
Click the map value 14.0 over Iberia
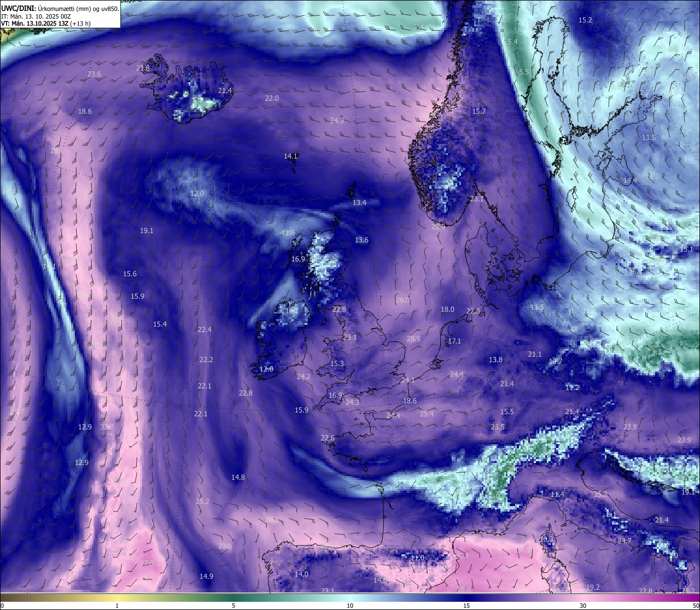click(x=301, y=574)
